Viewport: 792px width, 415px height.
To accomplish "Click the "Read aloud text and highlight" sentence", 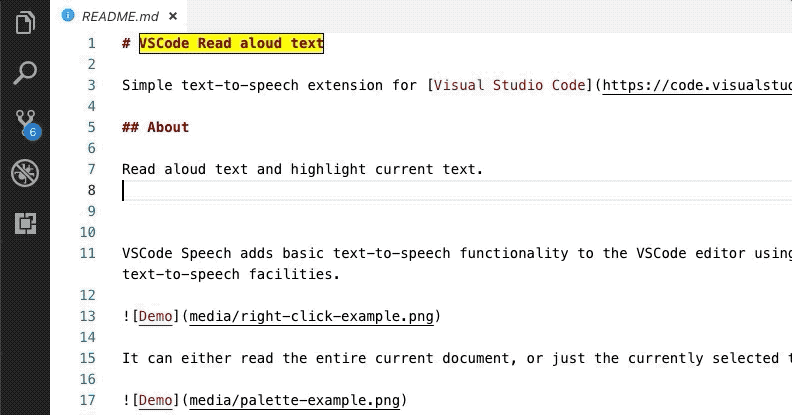I will pyautogui.click(x=302, y=169).
